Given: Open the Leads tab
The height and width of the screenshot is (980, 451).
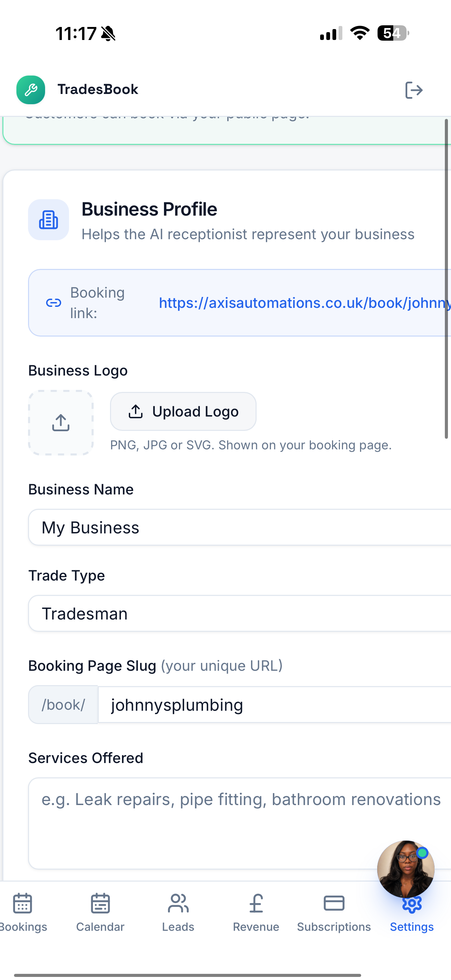Looking at the screenshot, I should pos(178,912).
